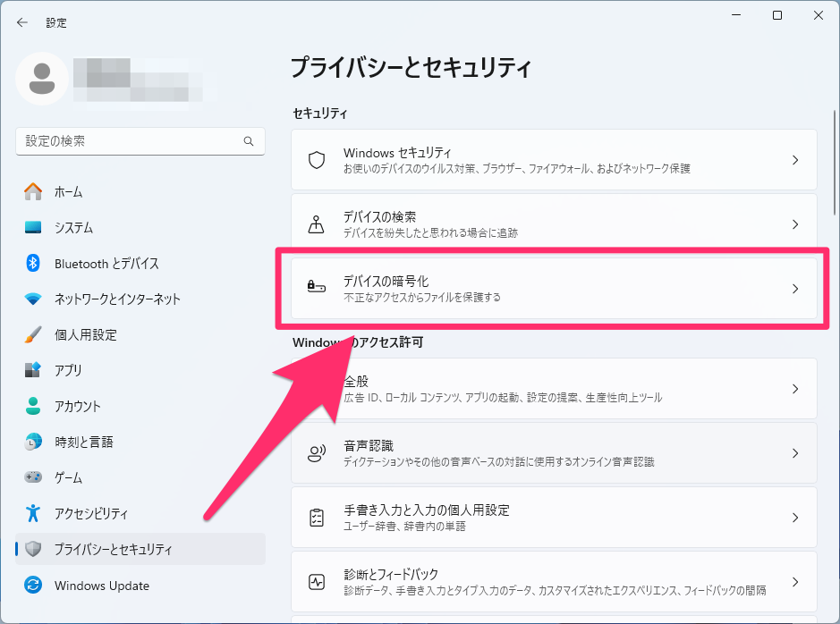840x624 pixels.
Task: Click the 個人用設定 paintbrush icon
Action: [33, 335]
